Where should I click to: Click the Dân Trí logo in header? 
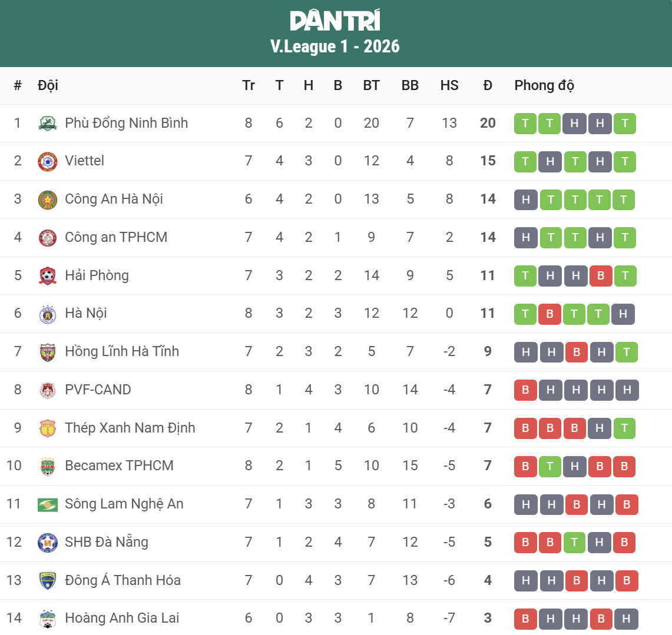pyautogui.click(x=335, y=21)
